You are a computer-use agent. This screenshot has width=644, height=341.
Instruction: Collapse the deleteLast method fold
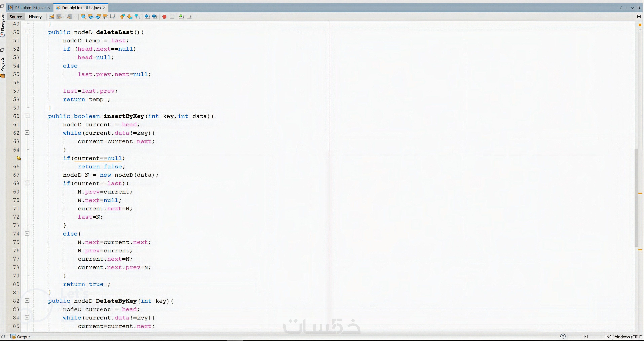coord(27,32)
